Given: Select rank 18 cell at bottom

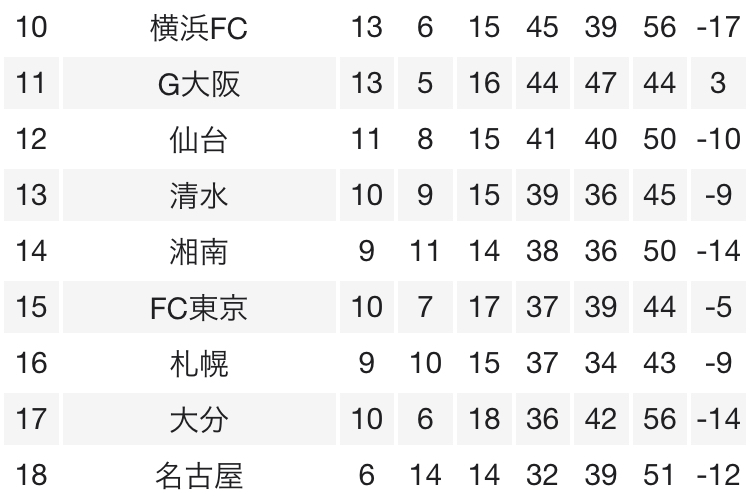Looking at the screenshot, I should (x=32, y=475).
